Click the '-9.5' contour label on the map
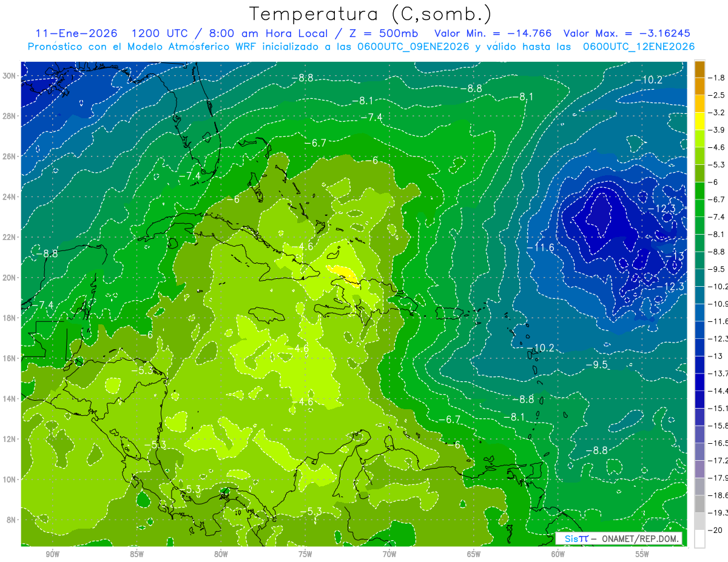The image size is (728, 562). 596,364
